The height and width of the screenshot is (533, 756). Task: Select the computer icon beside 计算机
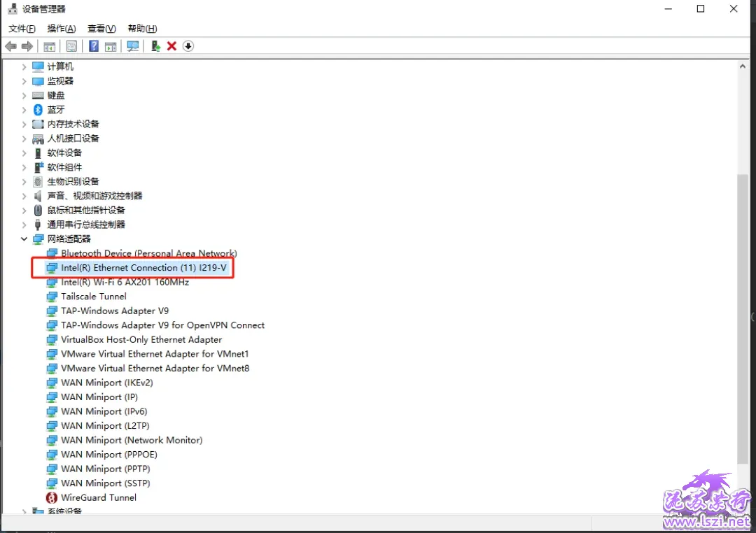coord(38,66)
